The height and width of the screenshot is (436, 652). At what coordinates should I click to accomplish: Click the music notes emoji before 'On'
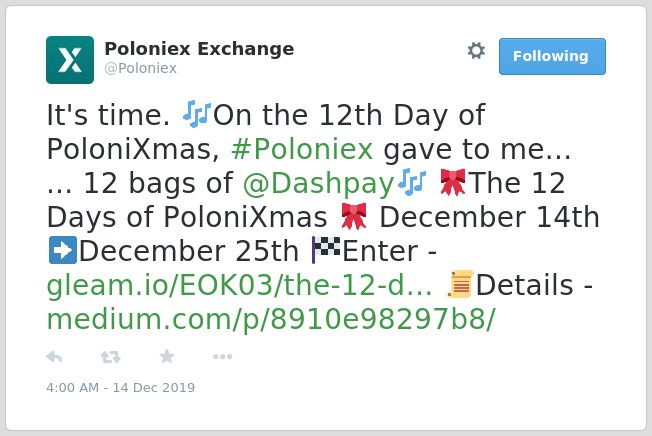[x=197, y=114]
